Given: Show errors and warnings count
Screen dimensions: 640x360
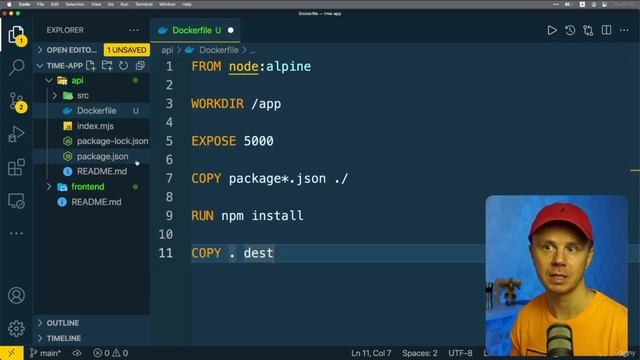Looking at the screenshot, I should tap(110, 353).
